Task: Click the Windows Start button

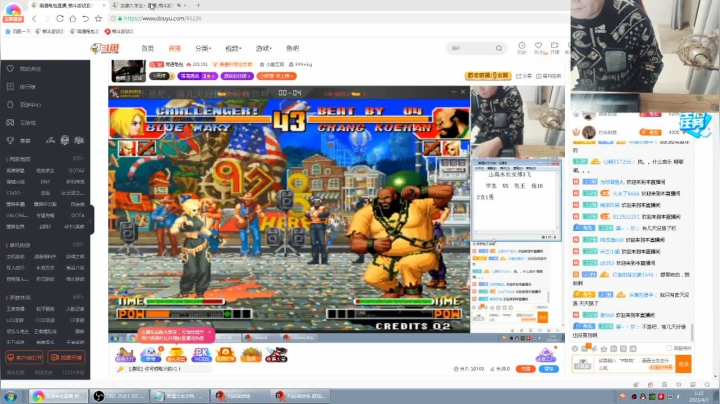Action: tap(11, 396)
